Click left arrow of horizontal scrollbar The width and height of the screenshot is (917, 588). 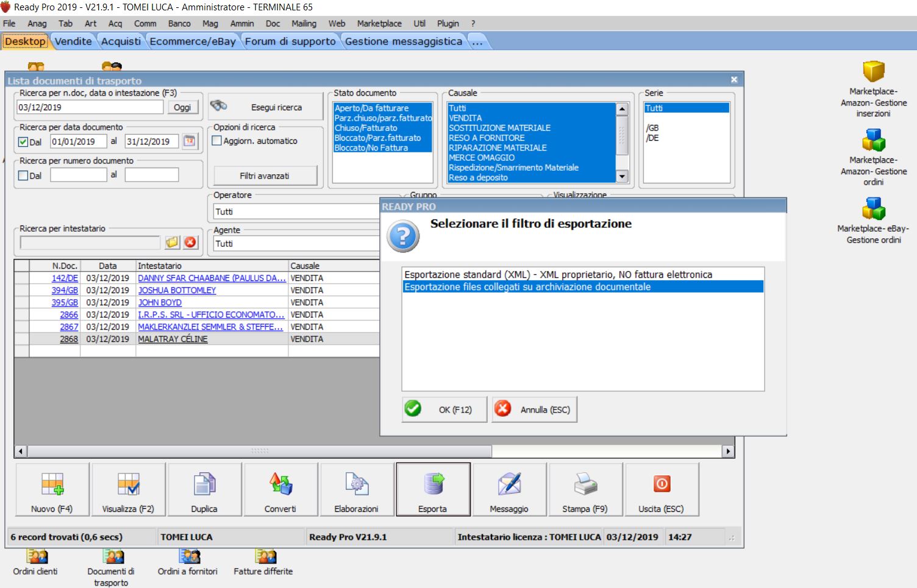(x=21, y=452)
